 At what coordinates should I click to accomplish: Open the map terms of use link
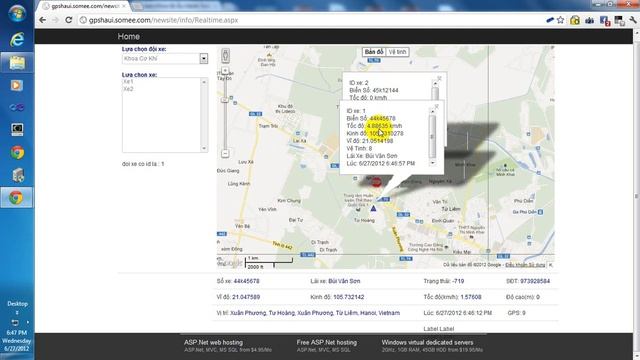[525, 265]
